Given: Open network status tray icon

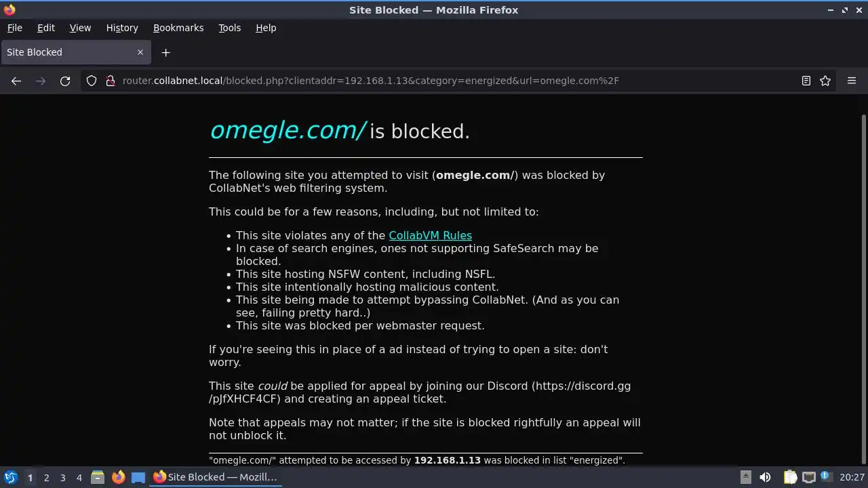Looking at the screenshot, I should tap(808, 477).
